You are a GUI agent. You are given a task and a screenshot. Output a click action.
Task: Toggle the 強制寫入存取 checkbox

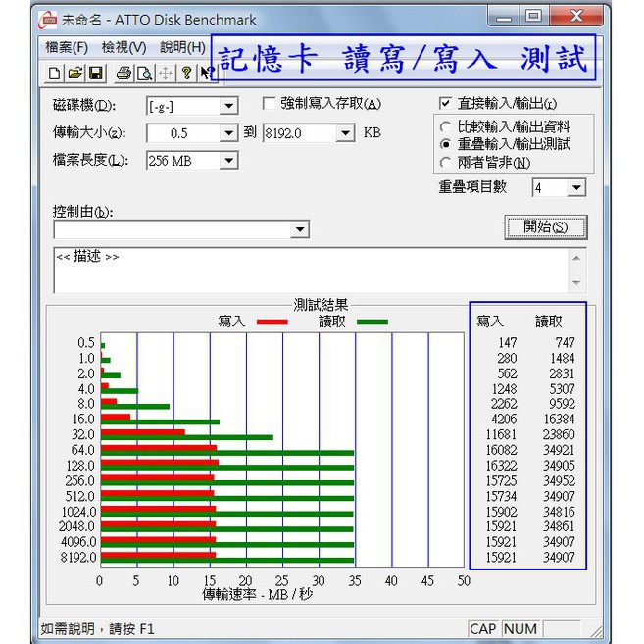(269, 103)
